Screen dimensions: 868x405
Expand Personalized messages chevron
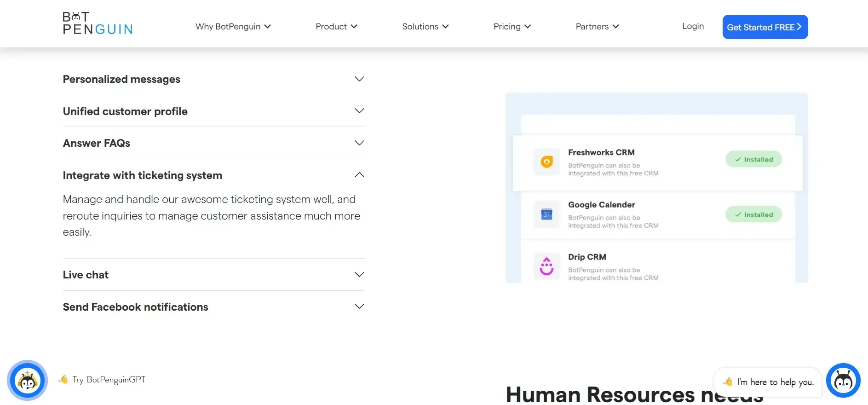[x=359, y=79]
